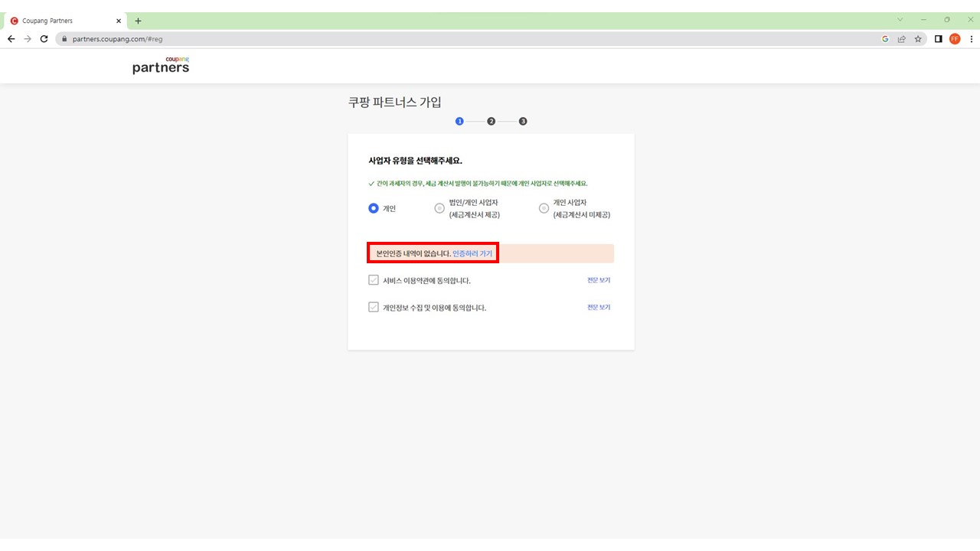Close the Coupang Partners tab
Viewport: 980px width, 551px height.
click(119, 21)
